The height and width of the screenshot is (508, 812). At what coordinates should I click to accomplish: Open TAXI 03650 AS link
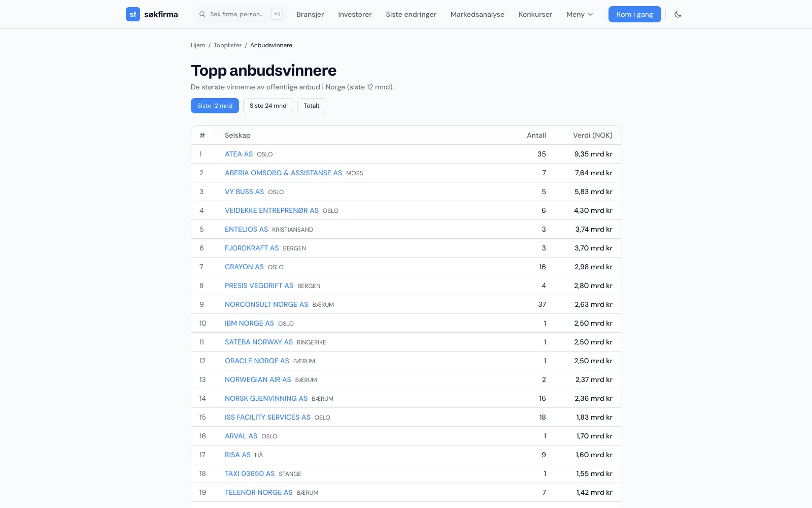click(250, 473)
